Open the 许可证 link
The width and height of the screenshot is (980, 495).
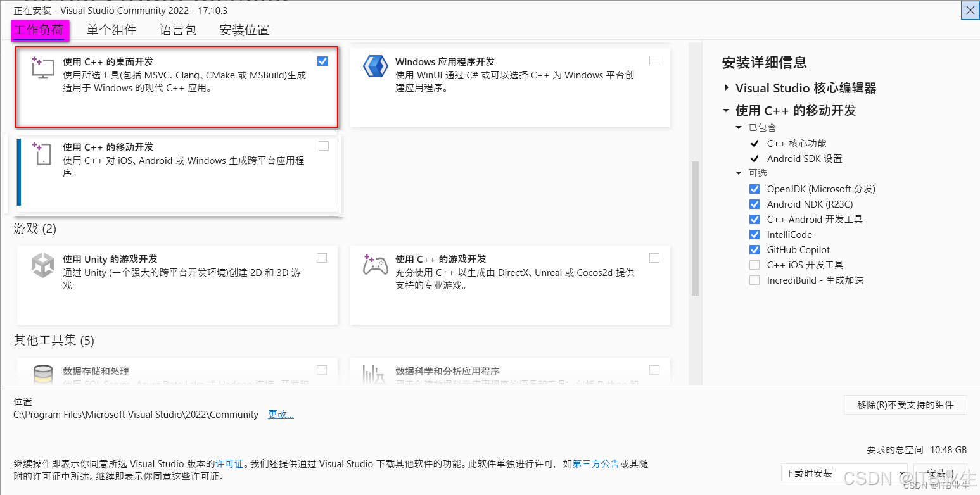pos(229,464)
